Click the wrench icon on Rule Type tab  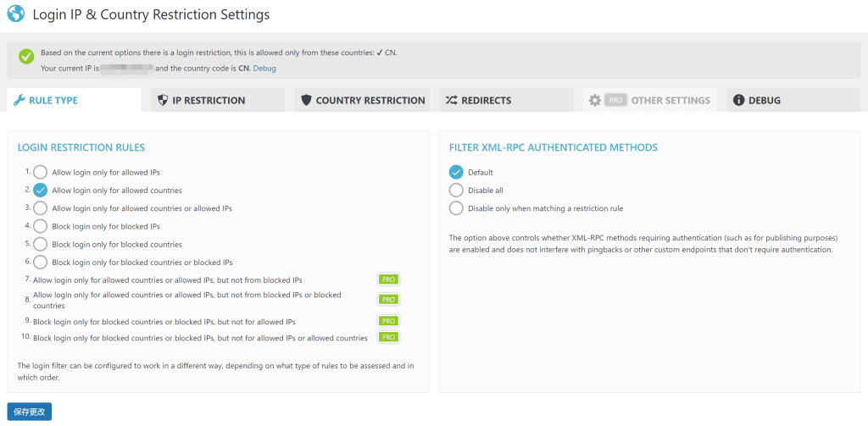pos(19,100)
